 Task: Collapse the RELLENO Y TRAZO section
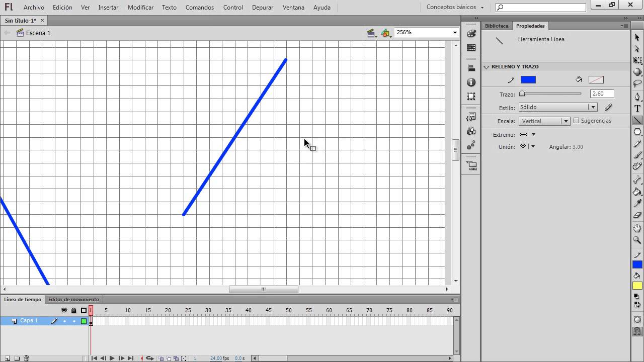487,66
